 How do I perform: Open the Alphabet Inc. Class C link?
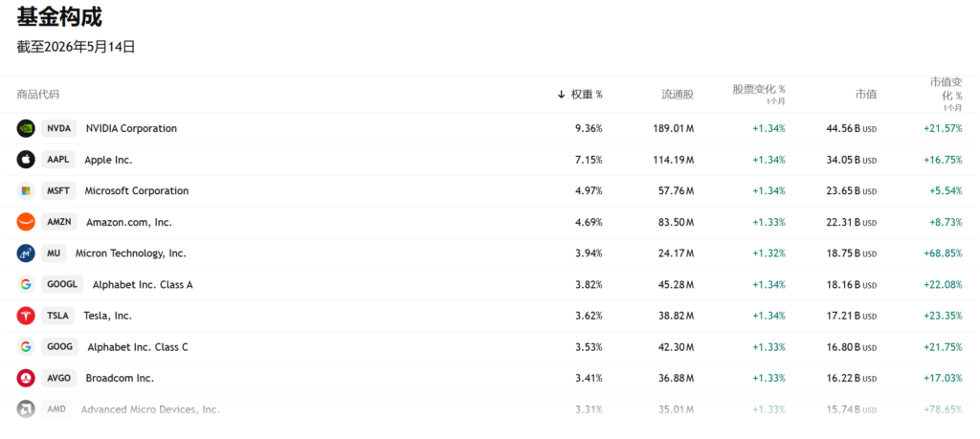click(x=138, y=347)
